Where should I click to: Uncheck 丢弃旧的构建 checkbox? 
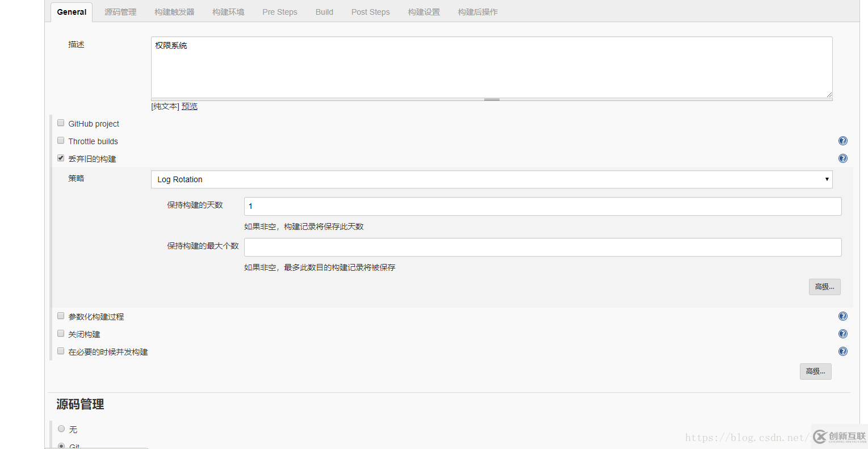tap(60, 158)
